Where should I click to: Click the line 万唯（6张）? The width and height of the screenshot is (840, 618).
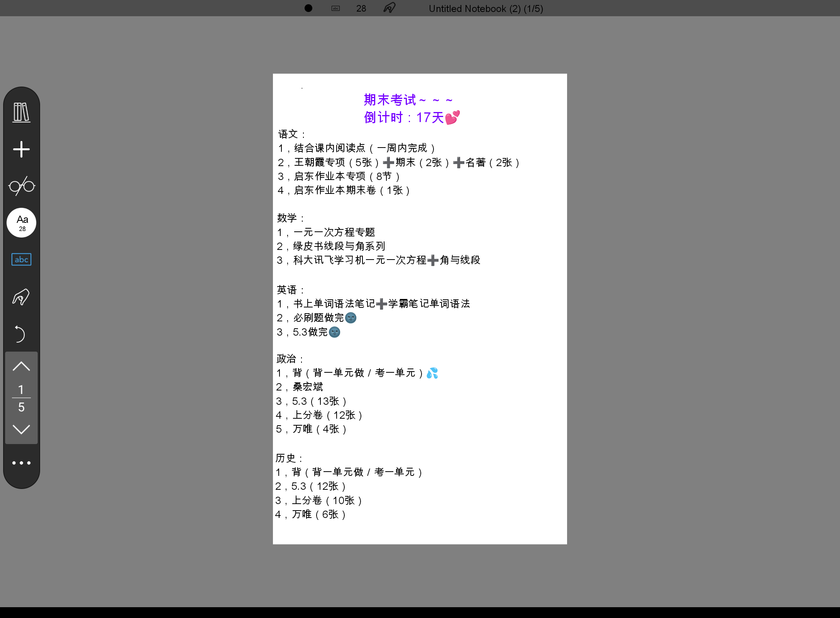tap(311, 514)
